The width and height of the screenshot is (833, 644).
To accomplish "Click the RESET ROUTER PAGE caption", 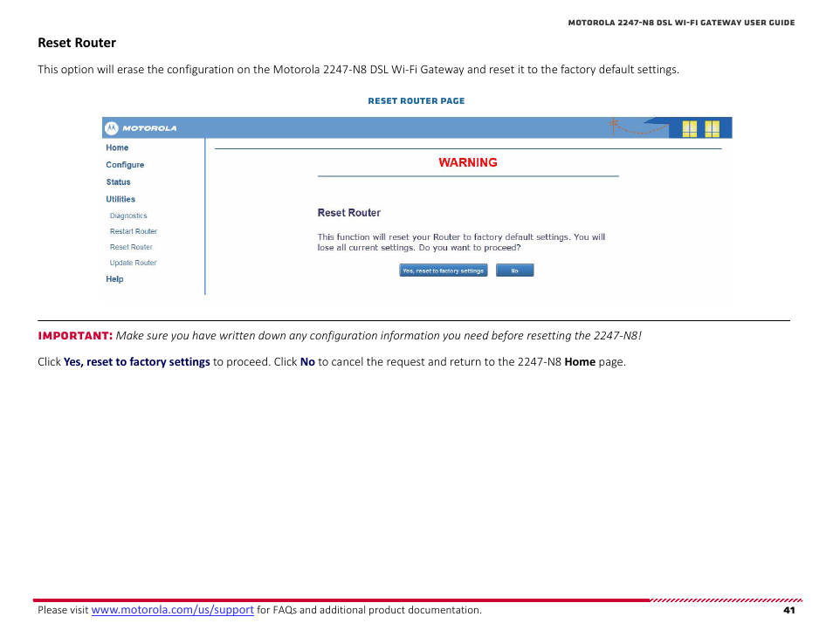I will 416,101.
